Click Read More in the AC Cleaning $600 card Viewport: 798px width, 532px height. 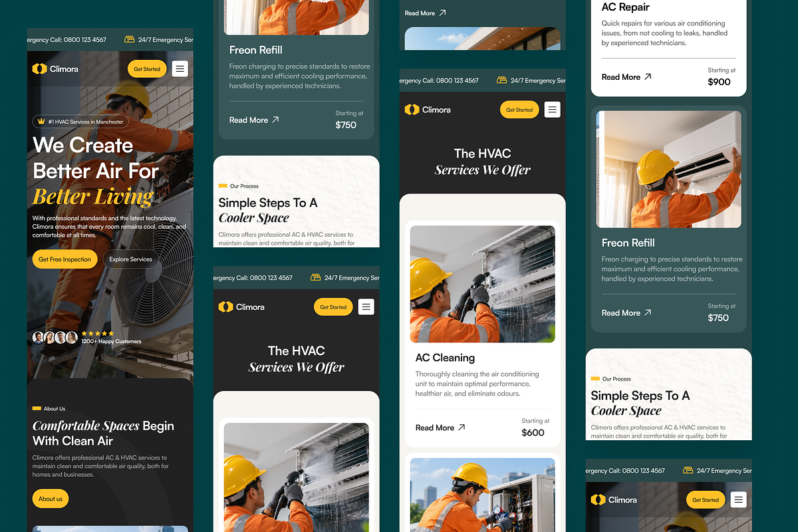(x=435, y=428)
